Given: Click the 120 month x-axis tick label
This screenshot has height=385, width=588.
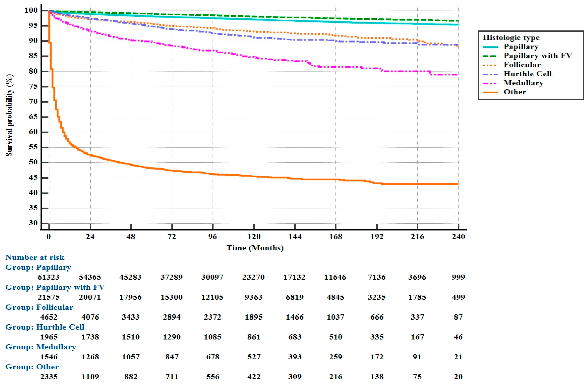Looking at the screenshot, I should (x=254, y=237).
